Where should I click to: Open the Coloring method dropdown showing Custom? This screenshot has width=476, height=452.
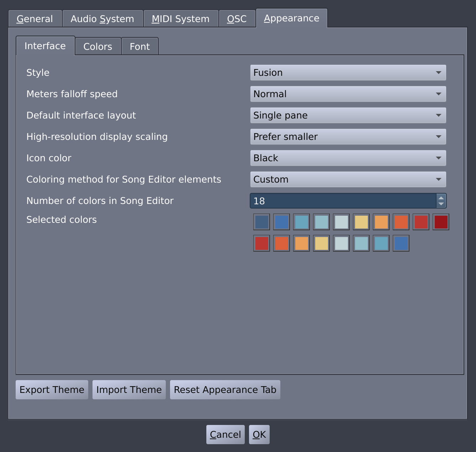coord(348,179)
